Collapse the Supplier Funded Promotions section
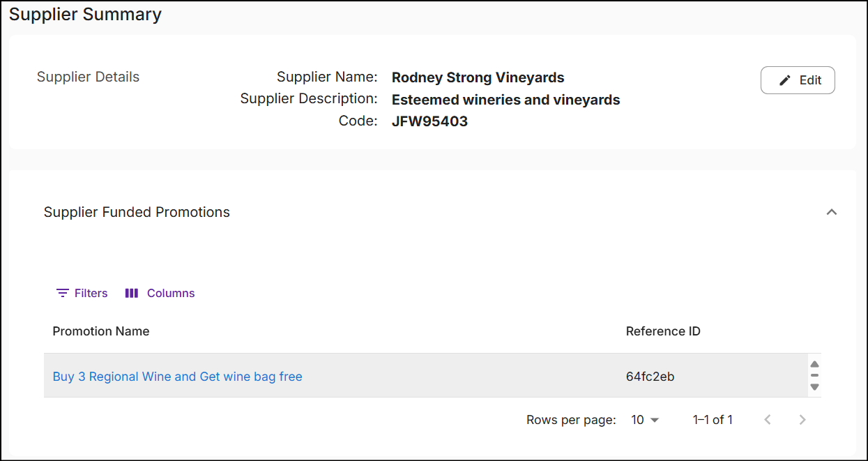The height and width of the screenshot is (461, 868). click(831, 212)
